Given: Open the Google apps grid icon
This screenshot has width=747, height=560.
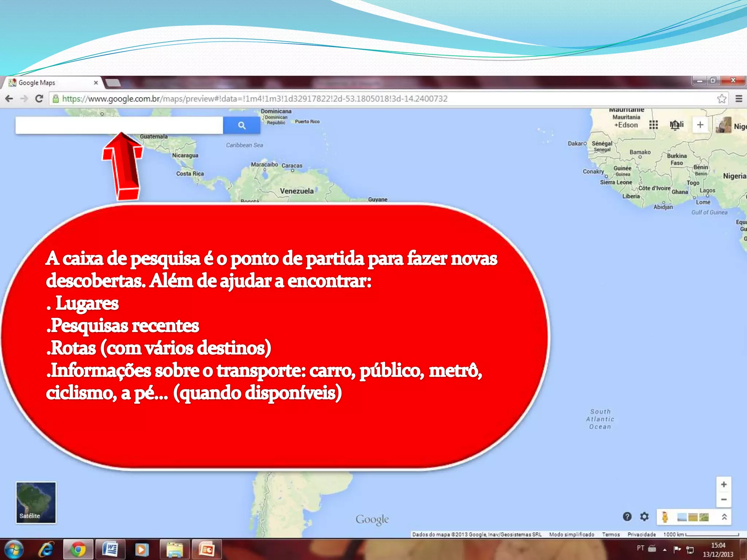Looking at the screenshot, I should coord(653,125).
